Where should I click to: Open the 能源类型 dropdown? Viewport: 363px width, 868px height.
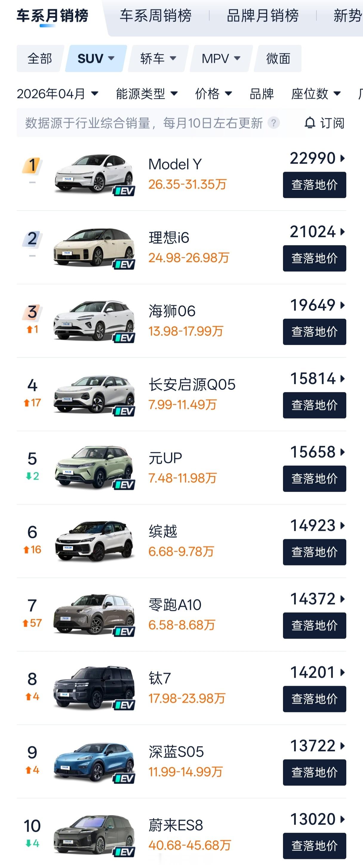pyautogui.click(x=147, y=94)
